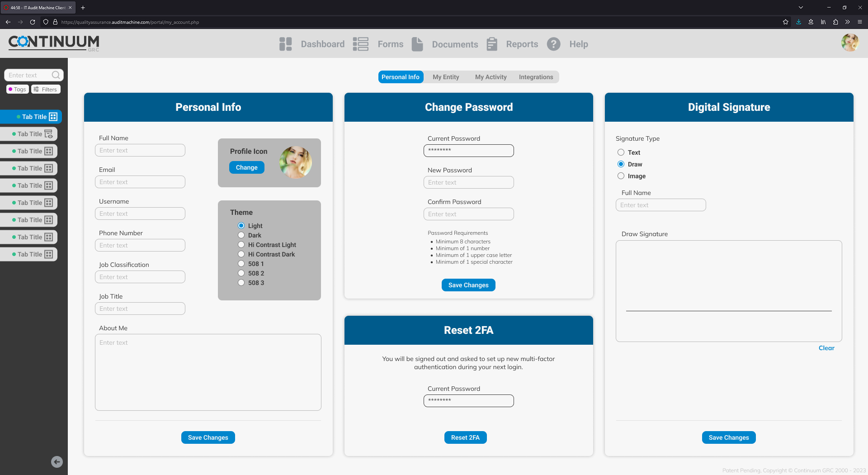Select the Dark theme radio button
The height and width of the screenshot is (475, 868).
coord(241,235)
